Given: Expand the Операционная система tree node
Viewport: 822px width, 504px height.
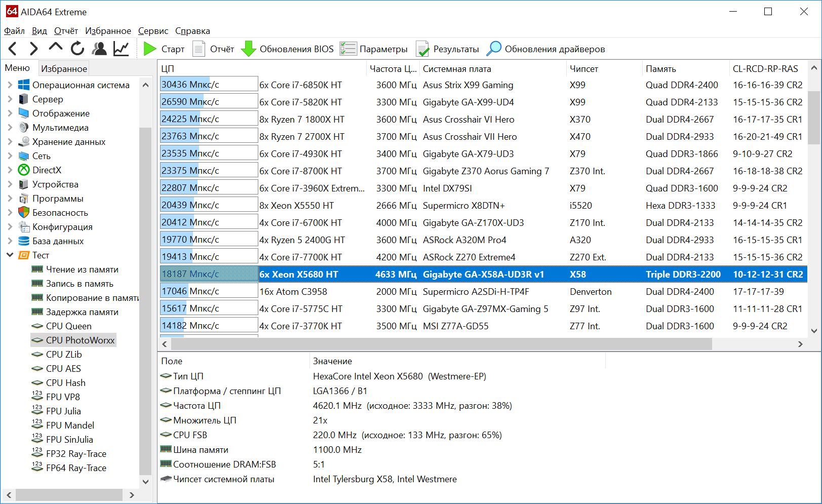Looking at the screenshot, I should click(10, 85).
